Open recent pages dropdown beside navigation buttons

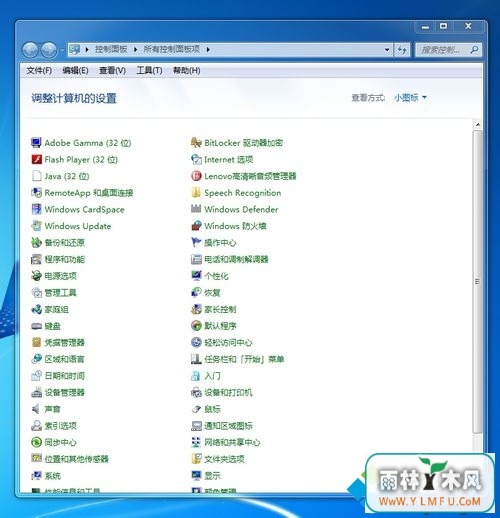click(x=62, y=50)
